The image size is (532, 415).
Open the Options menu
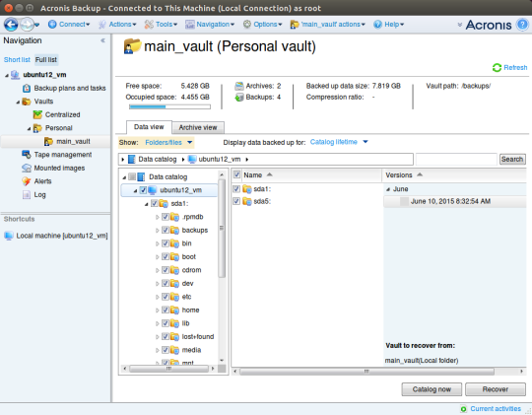tap(263, 25)
